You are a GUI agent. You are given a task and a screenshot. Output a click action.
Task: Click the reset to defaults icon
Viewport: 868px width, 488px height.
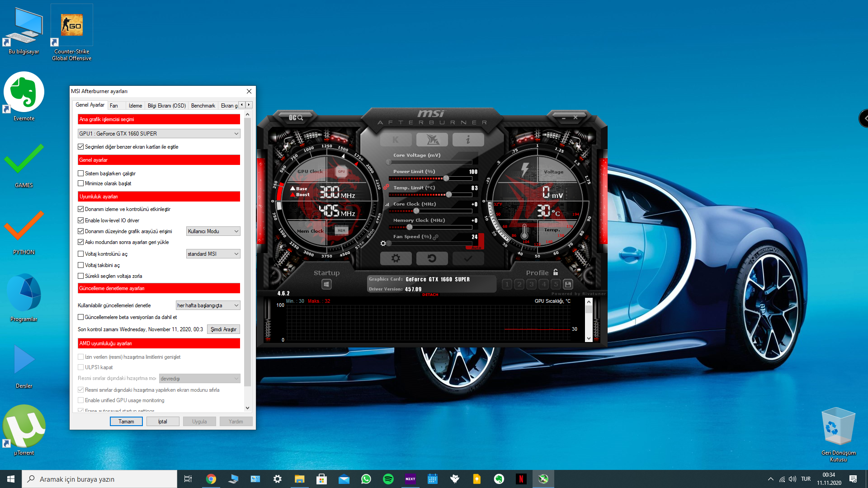click(432, 258)
